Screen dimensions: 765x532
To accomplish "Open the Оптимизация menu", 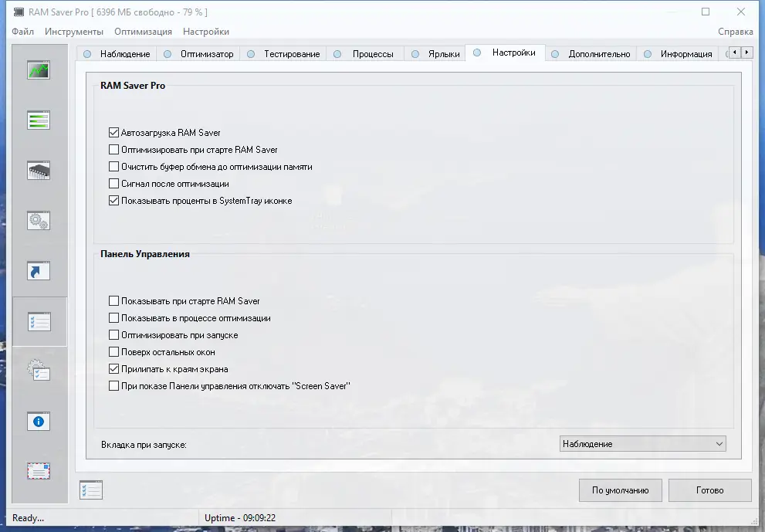I will [143, 31].
